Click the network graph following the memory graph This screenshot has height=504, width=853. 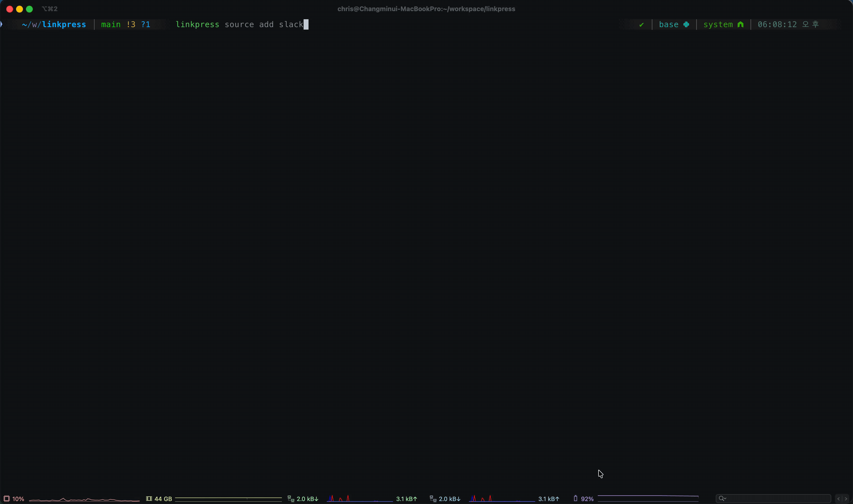360,499
